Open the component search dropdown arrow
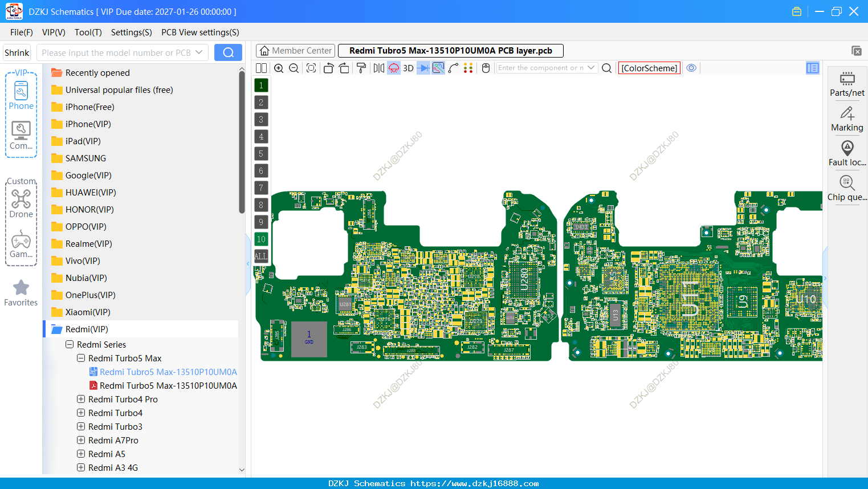 pyautogui.click(x=591, y=68)
